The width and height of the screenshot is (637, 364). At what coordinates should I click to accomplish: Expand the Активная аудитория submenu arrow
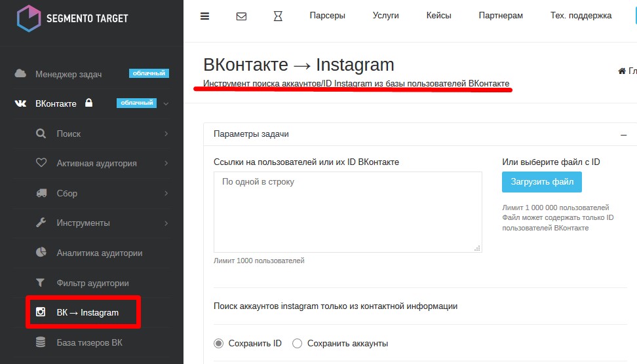(x=166, y=163)
